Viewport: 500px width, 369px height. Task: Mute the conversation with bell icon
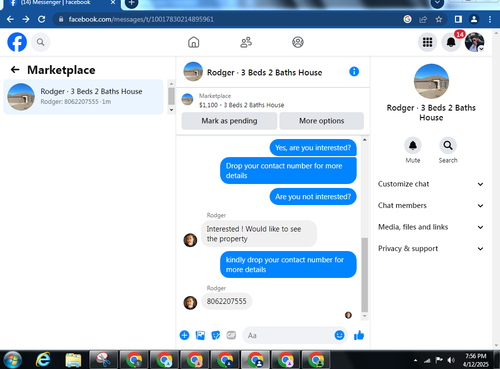(x=413, y=145)
